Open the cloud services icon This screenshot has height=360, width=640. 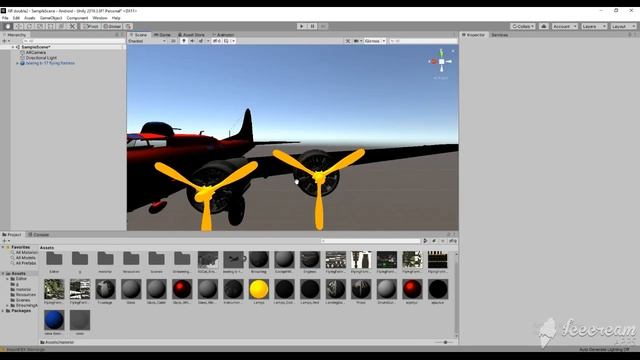pos(543,26)
